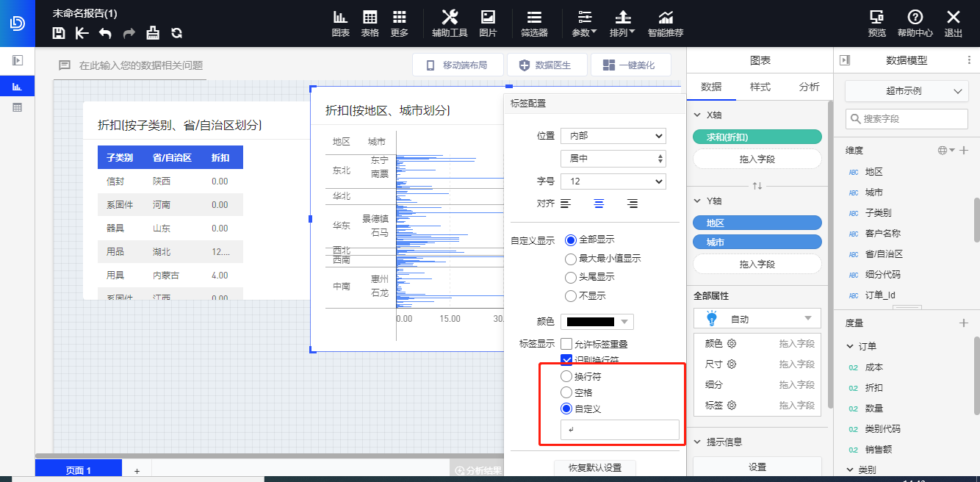This screenshot has height=482, width=980.
Task: Click the 智能推荐 smart recommend icon
Action: 665,23
